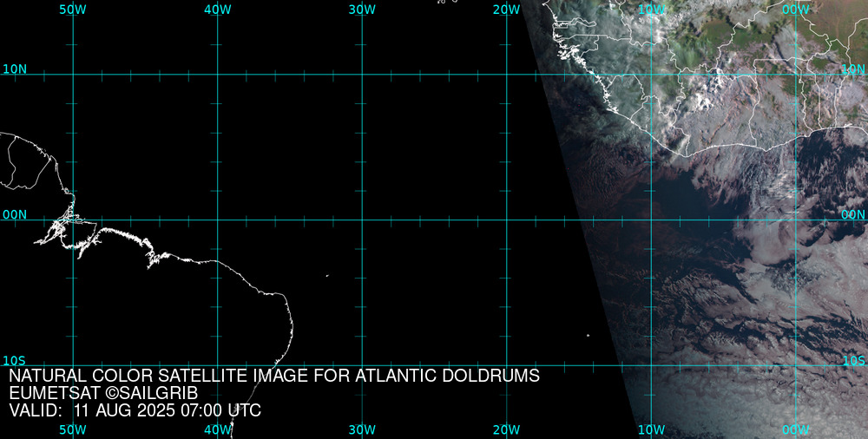Click the 00N latitude label on the left side
The image size is (868, 439).
click(x=15, y=215)
